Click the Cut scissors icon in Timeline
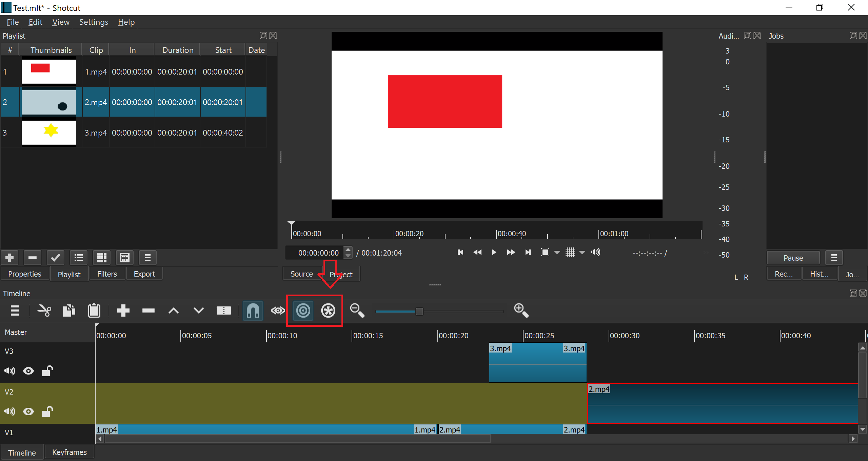 pos(44,310)
